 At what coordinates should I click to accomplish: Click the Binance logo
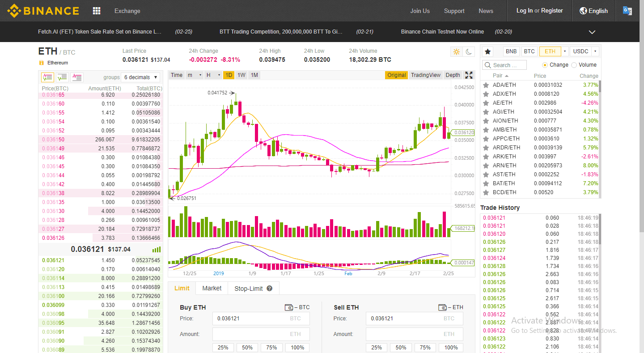[x=43, y=11]
